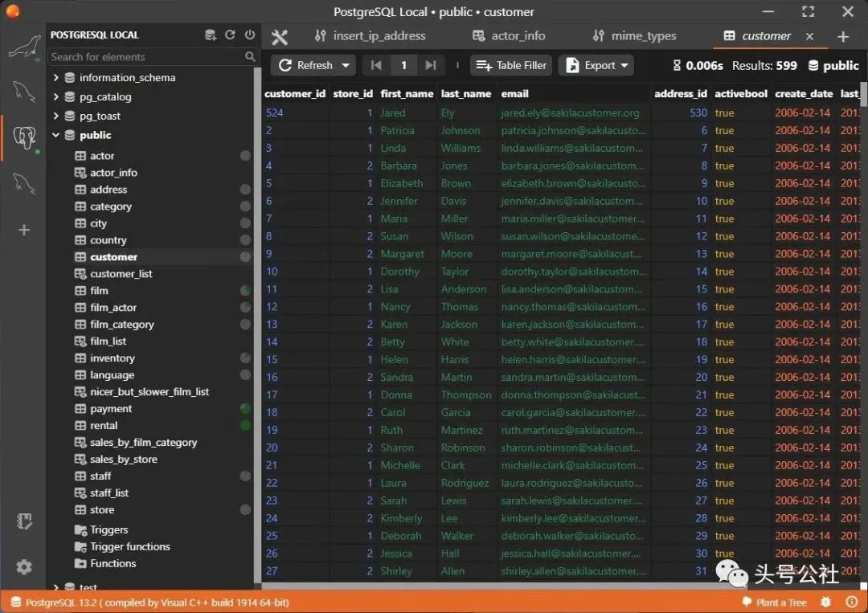Click the add new connection plus icon
Viewport: 868px width, 613px height.
(24, 230)
